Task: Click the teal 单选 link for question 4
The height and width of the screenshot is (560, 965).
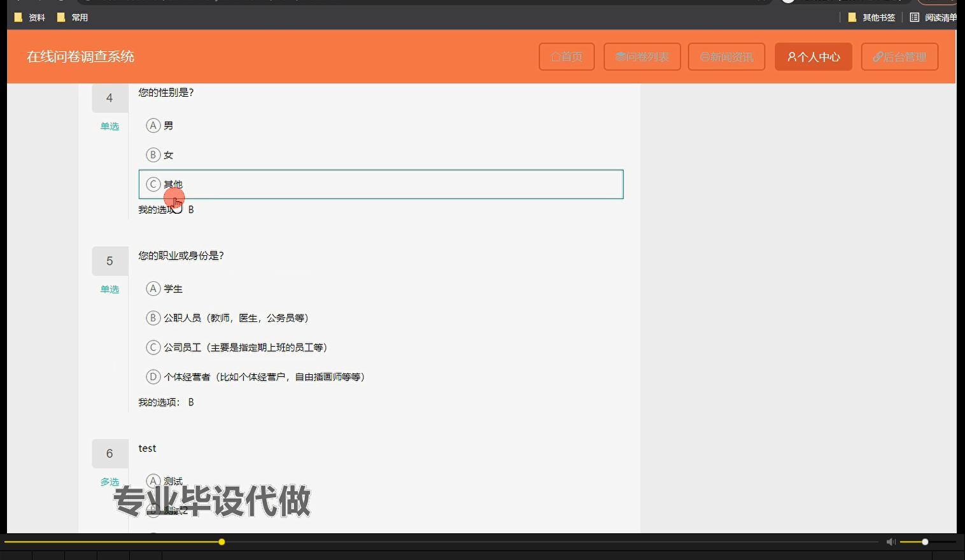Action: (x=109, y=126)
